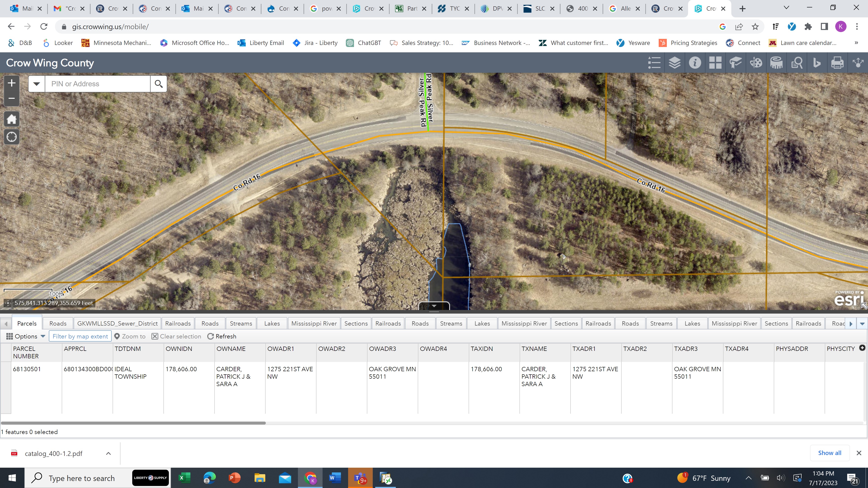The width and height of the screenshot is (868, 488).
Task: Click the My Location target button
Action: pos(12,137)
